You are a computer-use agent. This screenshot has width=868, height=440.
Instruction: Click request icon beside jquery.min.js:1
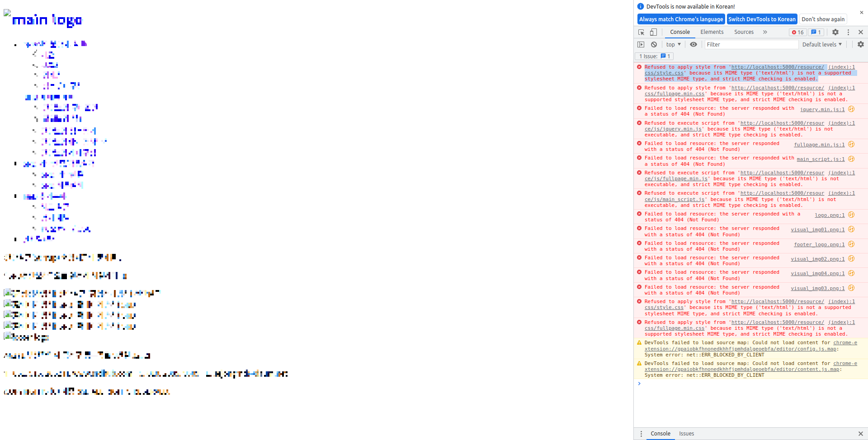point(851,109)
